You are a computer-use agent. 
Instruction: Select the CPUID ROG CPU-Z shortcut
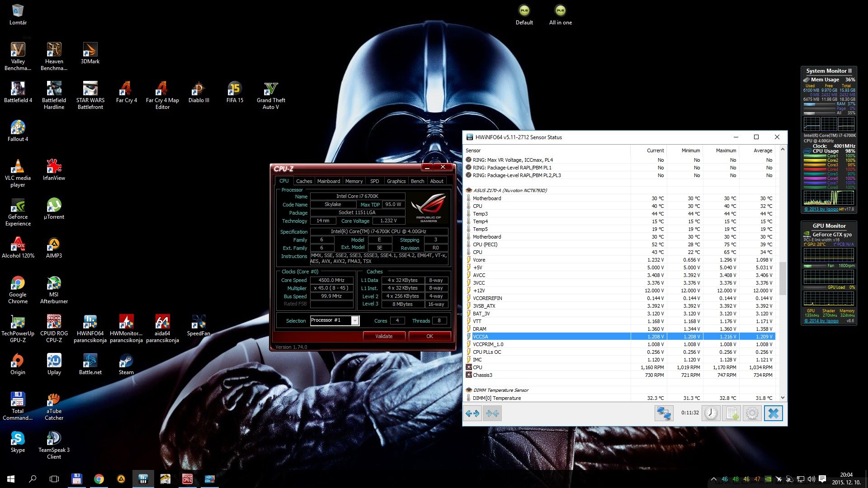point(54,328)
